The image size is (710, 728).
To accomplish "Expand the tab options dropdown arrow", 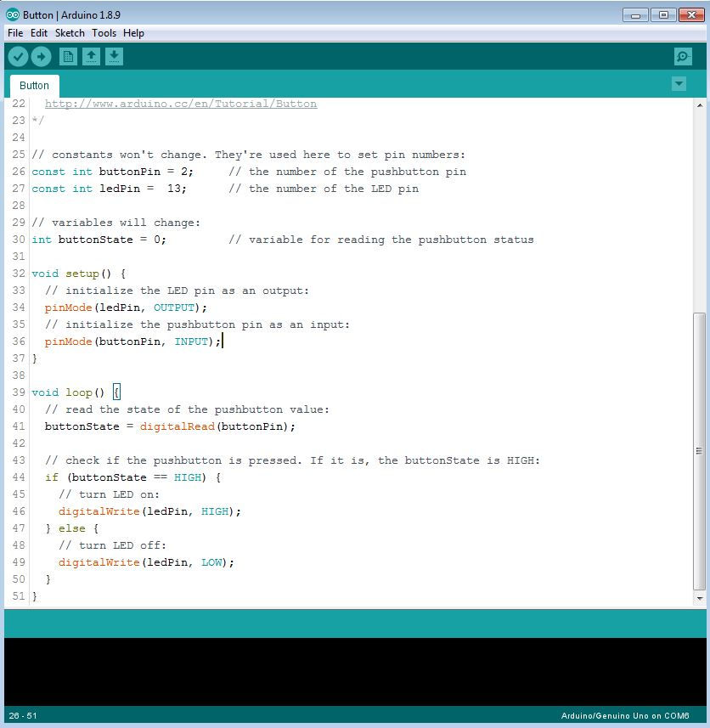I will coord(679,84).
